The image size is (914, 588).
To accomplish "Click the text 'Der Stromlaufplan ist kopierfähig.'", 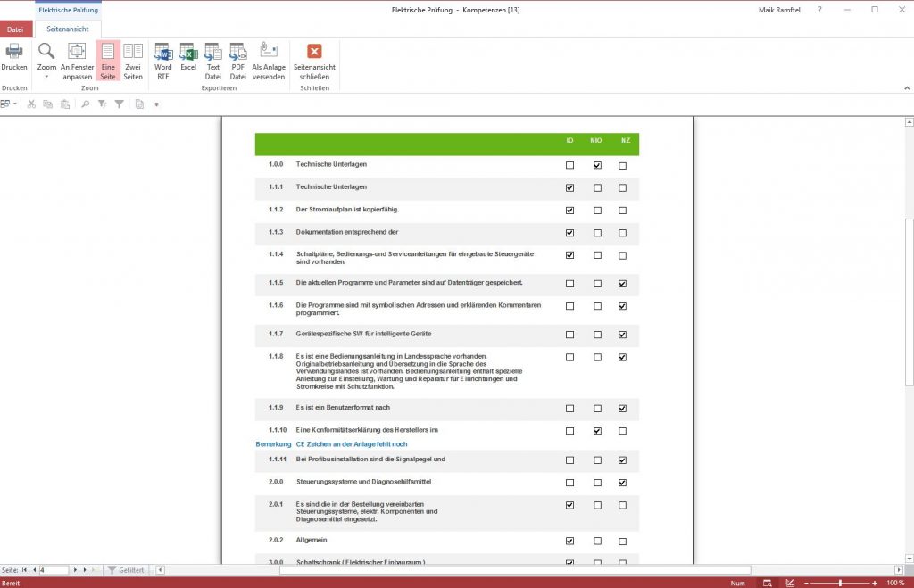I will 347,209.
